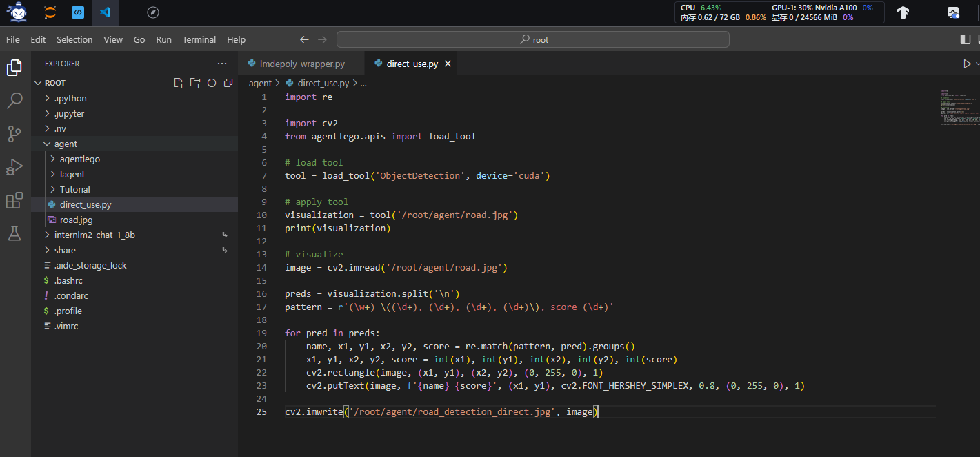This screenshot has height=457, width=980.
Task: Open the Edit menu
Action: [x=38, y=39]
